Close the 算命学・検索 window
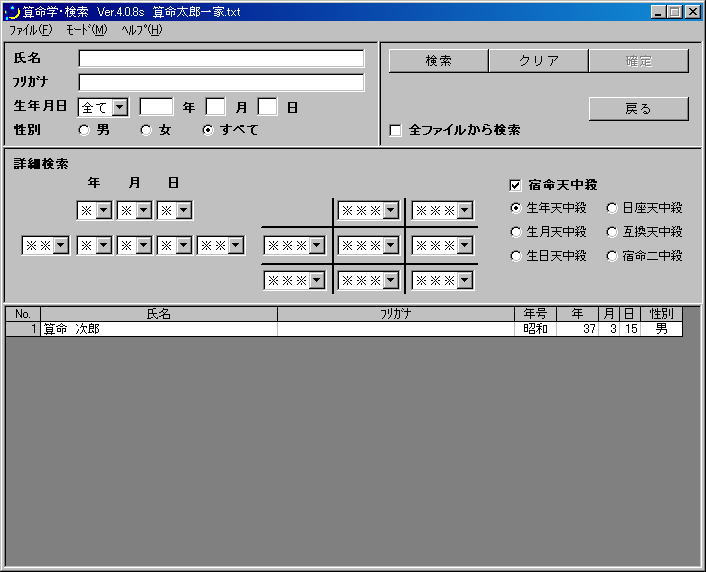The height and width of the screenshot is (572, 706). [x=692, y=12]
